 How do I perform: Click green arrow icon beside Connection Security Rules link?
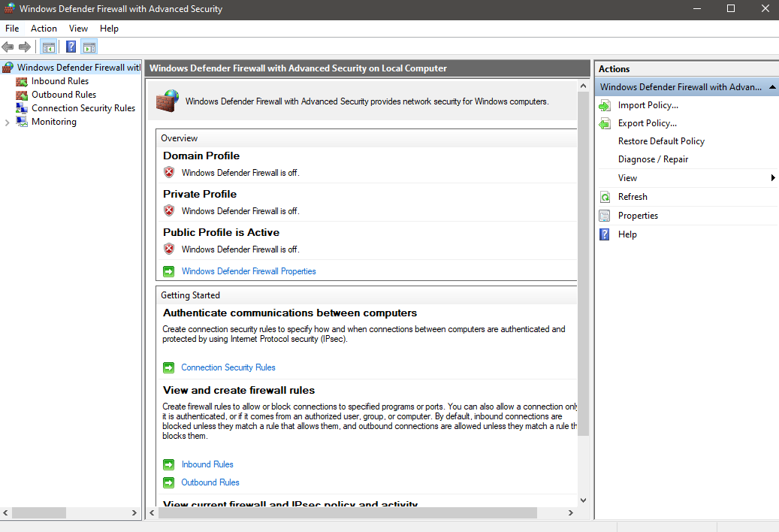tap(169, 367)
